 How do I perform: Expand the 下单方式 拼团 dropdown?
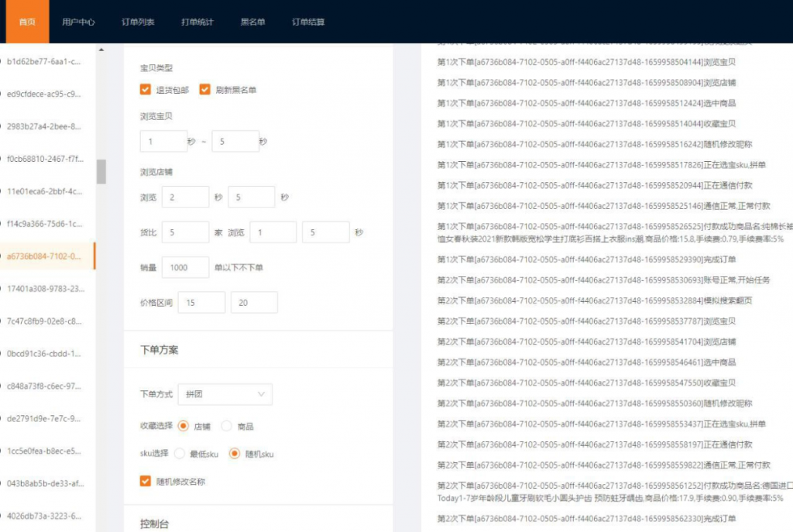[225, 394]
